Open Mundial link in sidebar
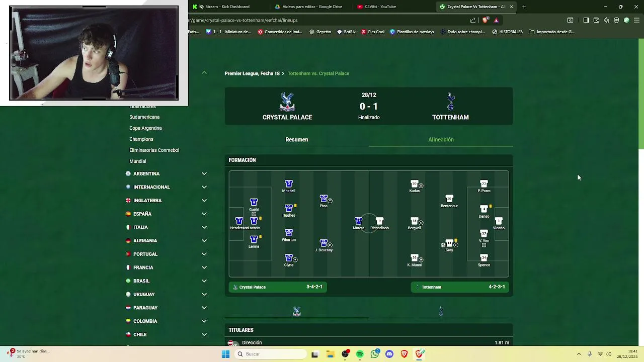The height and width of the screenshot is (362, 644). 137,161
